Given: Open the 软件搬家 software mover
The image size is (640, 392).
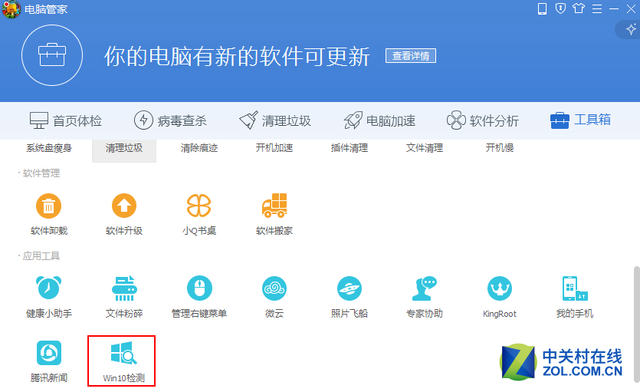Looking at the screenshot, I should click(x=274, y=214).
